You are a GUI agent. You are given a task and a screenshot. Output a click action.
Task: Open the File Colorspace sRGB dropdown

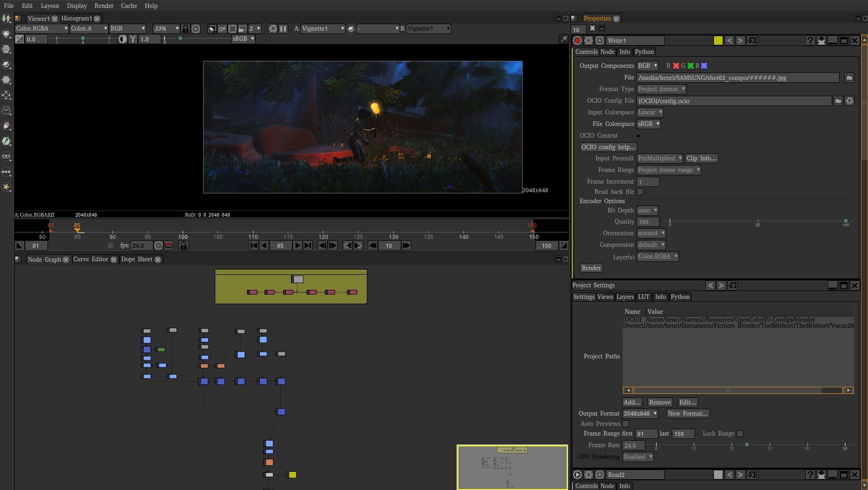649,124
